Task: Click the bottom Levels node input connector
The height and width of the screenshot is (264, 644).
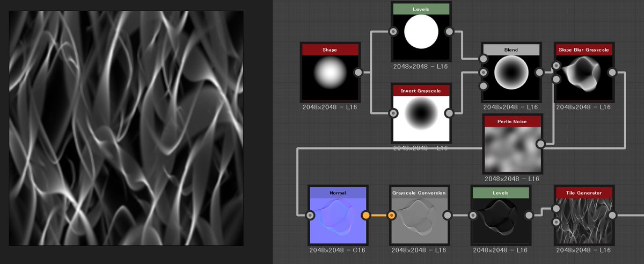Action: point(473,216)
